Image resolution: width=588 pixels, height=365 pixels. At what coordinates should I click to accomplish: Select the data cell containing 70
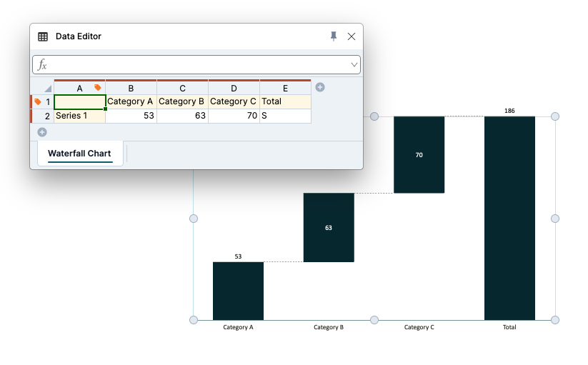[234, 116]
